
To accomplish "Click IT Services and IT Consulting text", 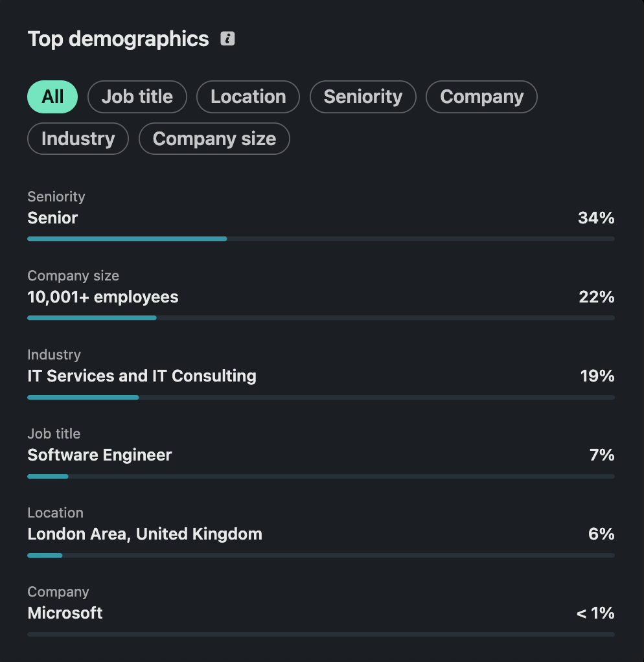I will point(142,376).
